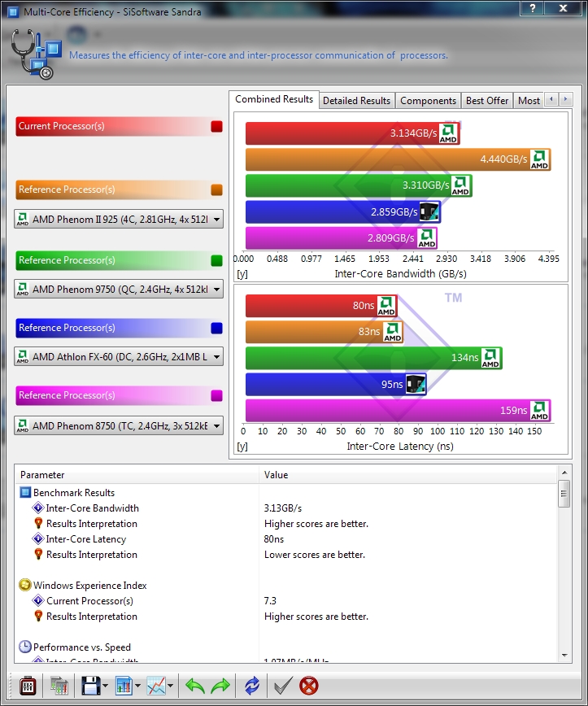Click the 7.3 index value
The width and height of the screenshot is (588, 706).
270,600
